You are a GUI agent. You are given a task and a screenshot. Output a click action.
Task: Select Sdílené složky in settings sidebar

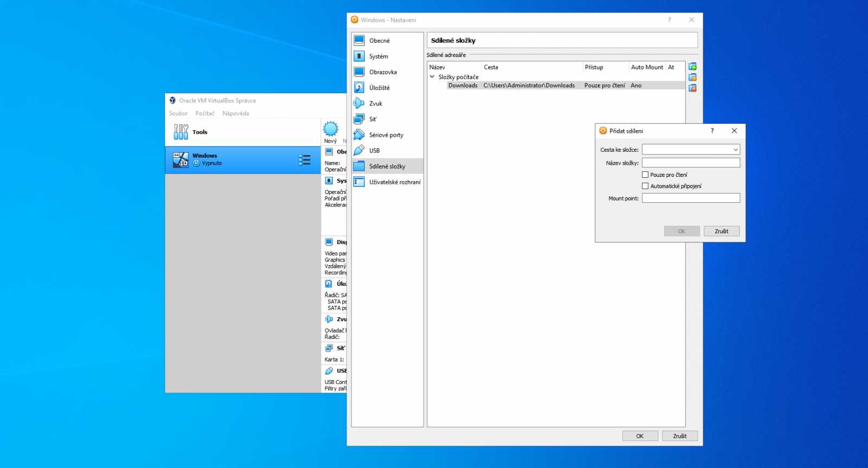[387, 166]
